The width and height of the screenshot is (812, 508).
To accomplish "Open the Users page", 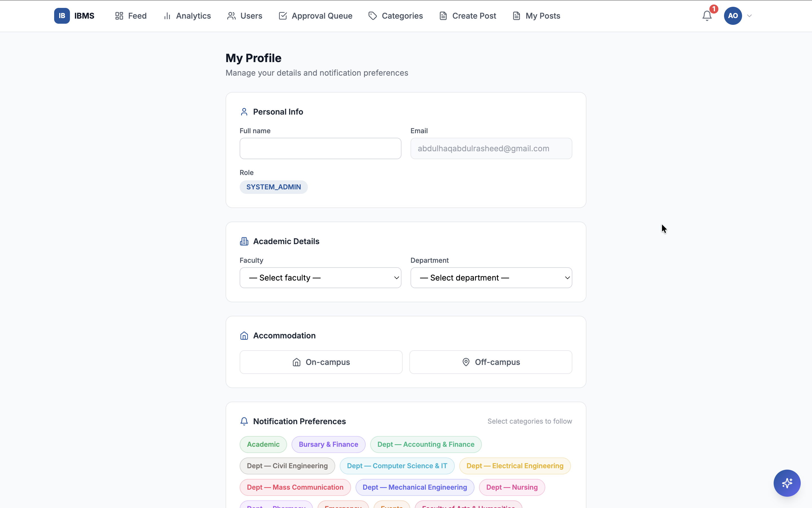I will (x=245, y=16).
